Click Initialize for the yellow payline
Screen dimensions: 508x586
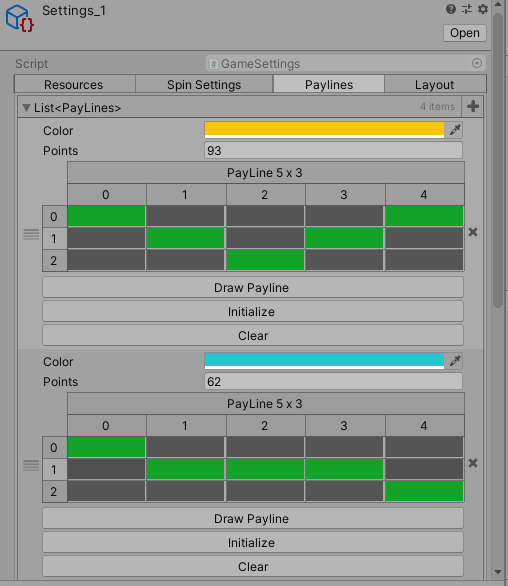253,311
